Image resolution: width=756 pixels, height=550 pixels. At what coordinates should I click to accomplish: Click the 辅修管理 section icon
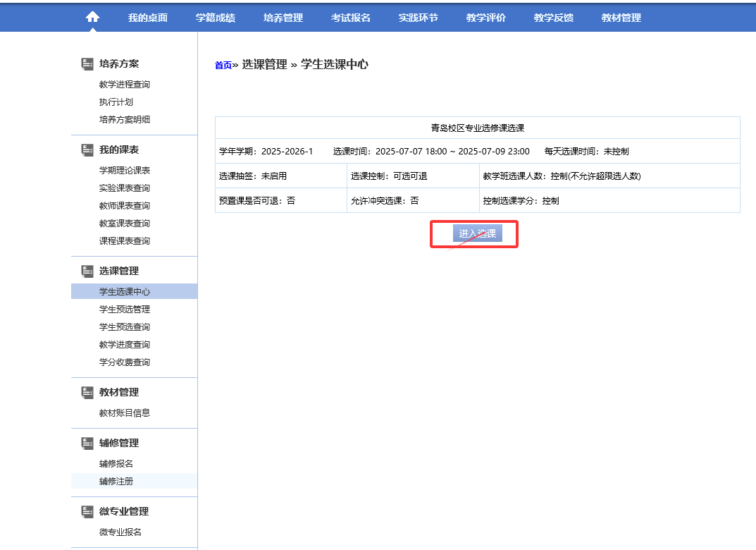[87, 443]
